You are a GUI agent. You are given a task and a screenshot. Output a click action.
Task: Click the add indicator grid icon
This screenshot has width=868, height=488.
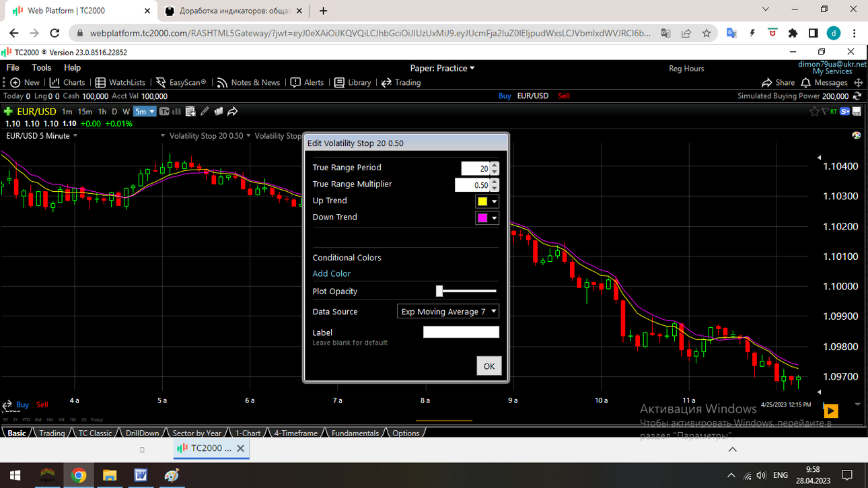click(x=190, y=111)
